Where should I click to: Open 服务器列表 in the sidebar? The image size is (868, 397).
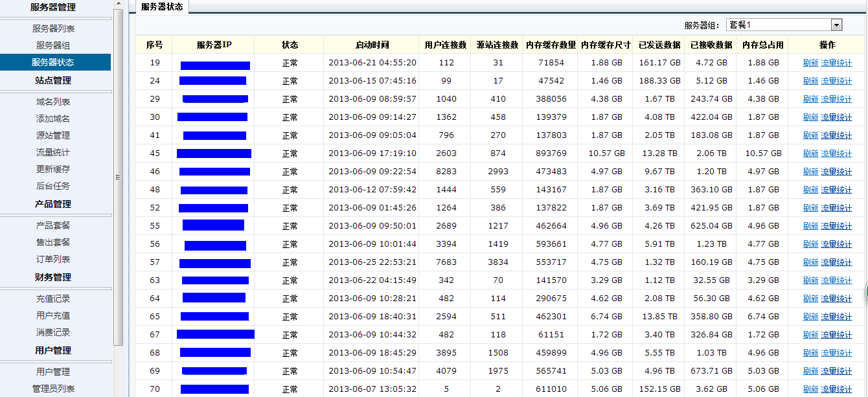(x=53, y=28)
